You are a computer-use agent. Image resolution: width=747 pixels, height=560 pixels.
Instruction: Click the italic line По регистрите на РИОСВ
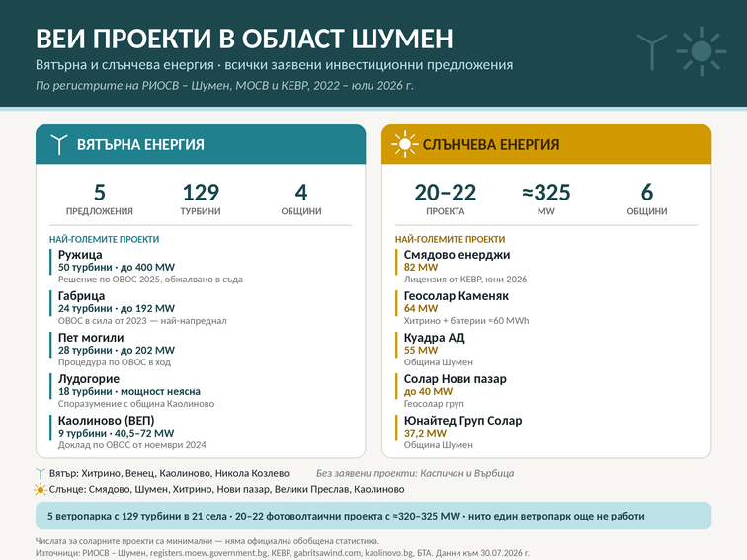pos(224,86)
